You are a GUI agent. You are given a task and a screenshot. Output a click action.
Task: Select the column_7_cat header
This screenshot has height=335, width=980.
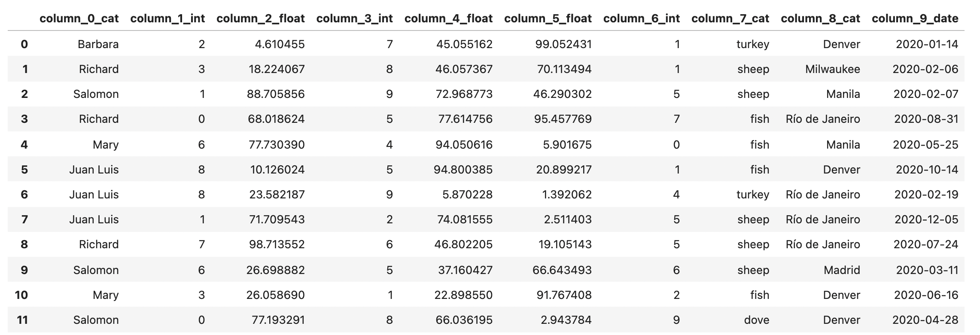coord(730,18)
